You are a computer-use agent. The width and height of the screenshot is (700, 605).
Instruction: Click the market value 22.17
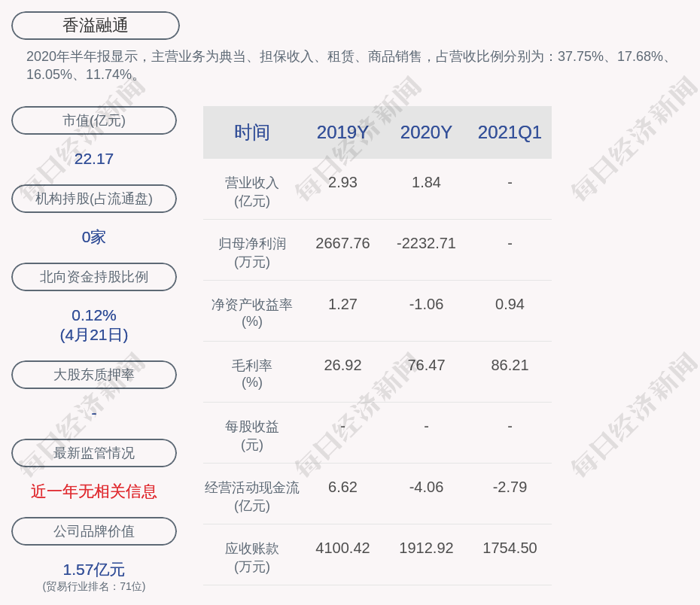94,159
